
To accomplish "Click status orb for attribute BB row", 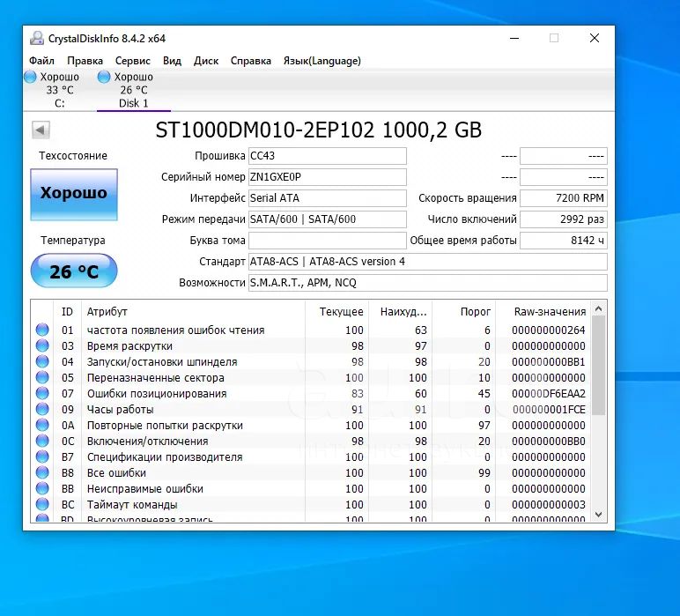I will click(x=42, y=488).
